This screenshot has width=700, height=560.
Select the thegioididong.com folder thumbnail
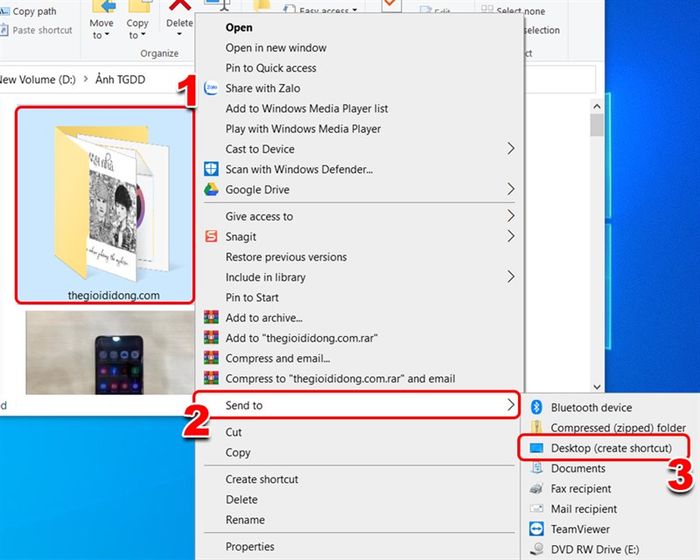105,205
